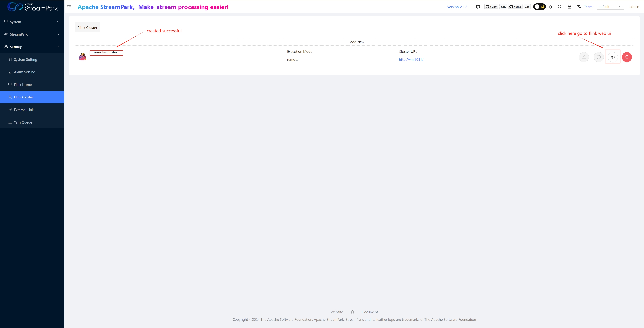View Flink web UI via eye icon

point(612,57)
